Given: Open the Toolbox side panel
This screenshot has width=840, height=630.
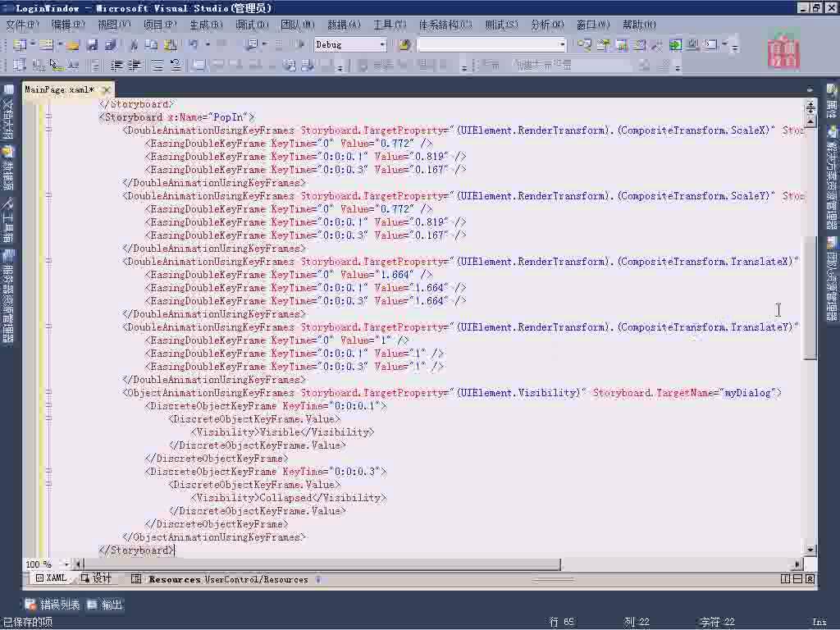Looking at the screenshot, I should tap(8, 221).
